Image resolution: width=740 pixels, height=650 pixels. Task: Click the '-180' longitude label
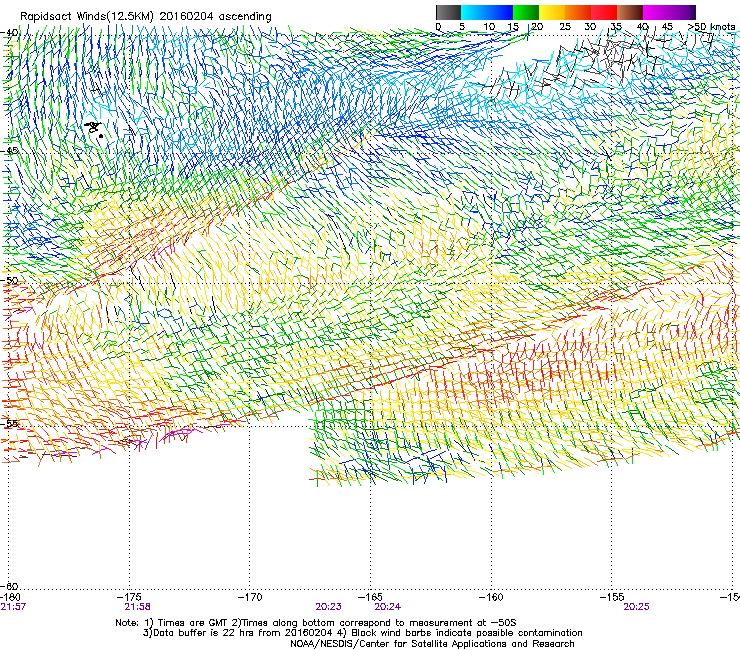(11, 597)
